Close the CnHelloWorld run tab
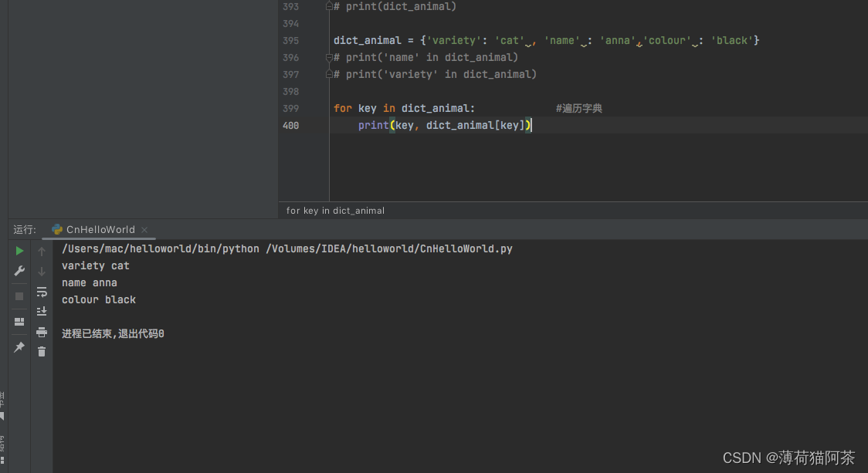 pyautogui.click(x=144, y=229)
